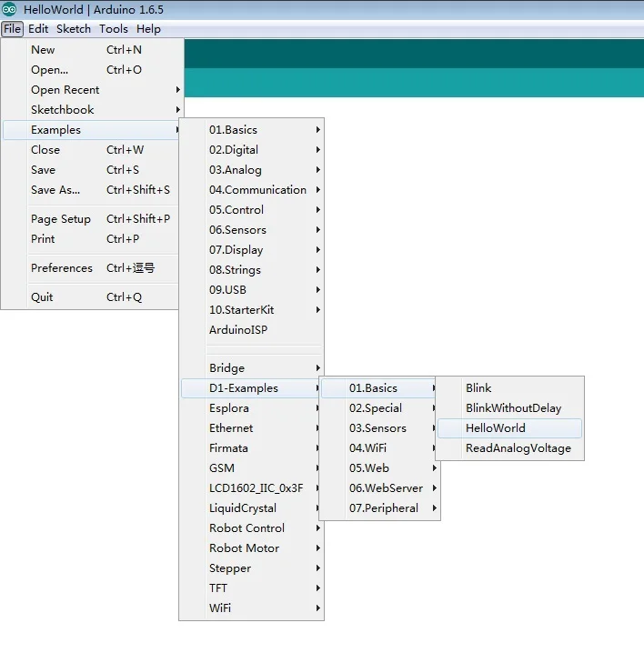Expand the Open Recent submenu

point(93,89)
